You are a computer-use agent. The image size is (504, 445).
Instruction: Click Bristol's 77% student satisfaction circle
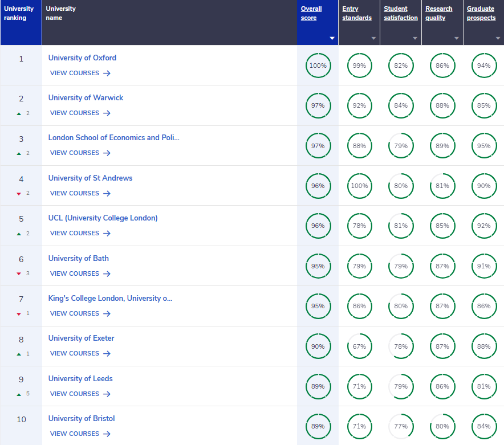coord(401,426)
